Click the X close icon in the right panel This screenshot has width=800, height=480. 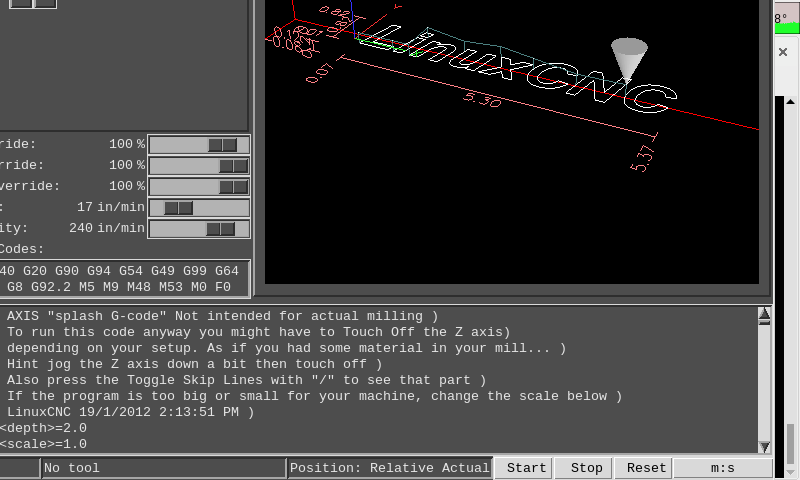tap(783, 52)
